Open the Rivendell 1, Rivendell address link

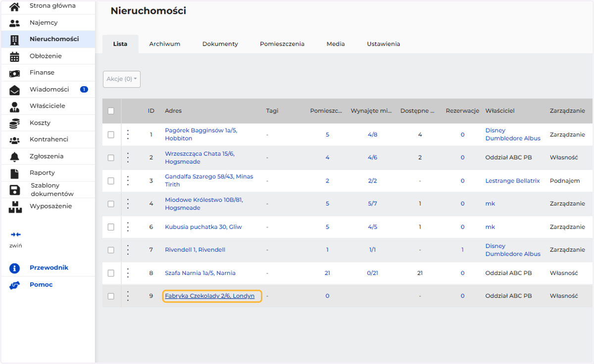pos(195,250)
